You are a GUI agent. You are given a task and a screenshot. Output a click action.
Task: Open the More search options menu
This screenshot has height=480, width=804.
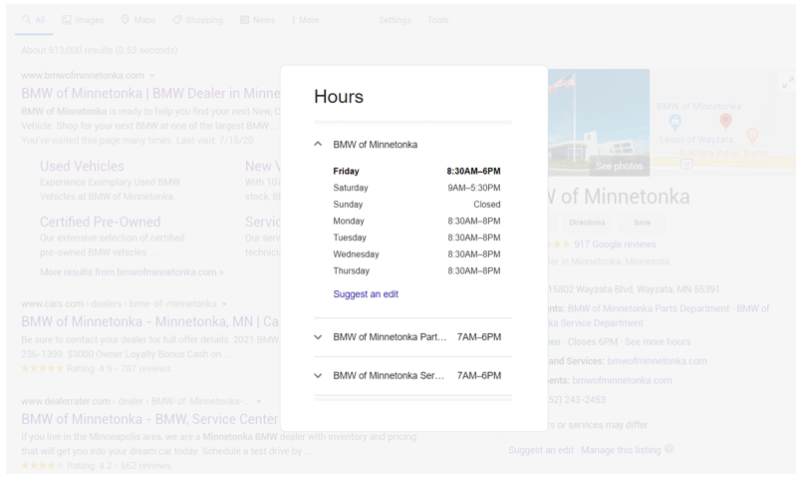(306, 20)
